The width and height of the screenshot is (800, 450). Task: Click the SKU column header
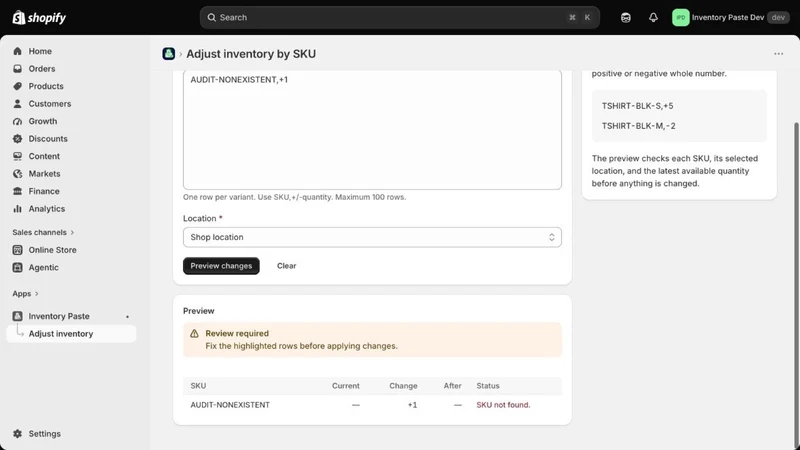click(x=198, y=386)
